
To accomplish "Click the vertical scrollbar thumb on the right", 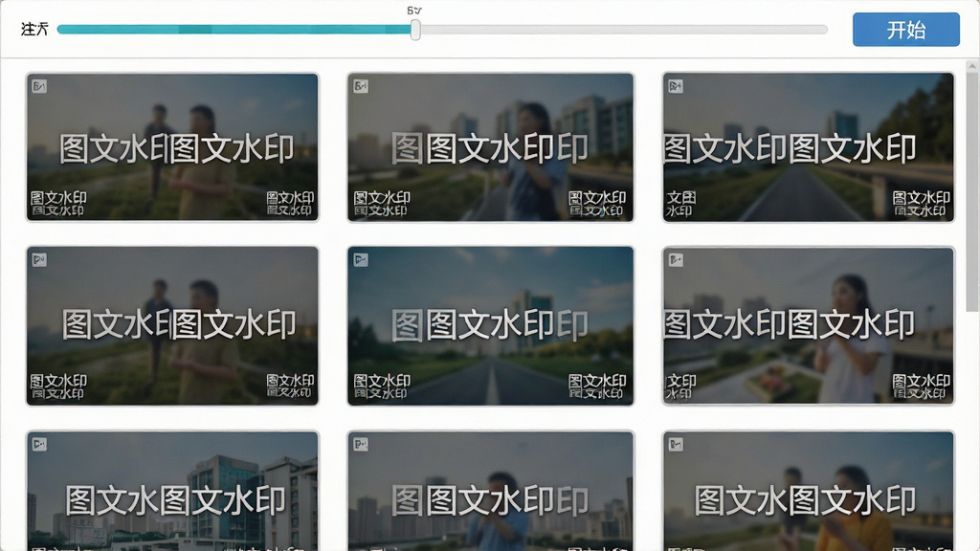I will [x=972, y=190].
